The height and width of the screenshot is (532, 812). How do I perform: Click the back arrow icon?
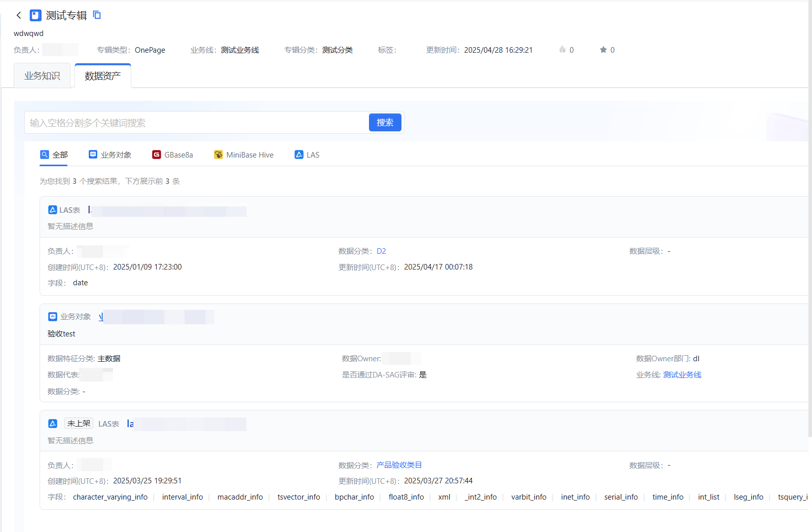coord(19,15)
